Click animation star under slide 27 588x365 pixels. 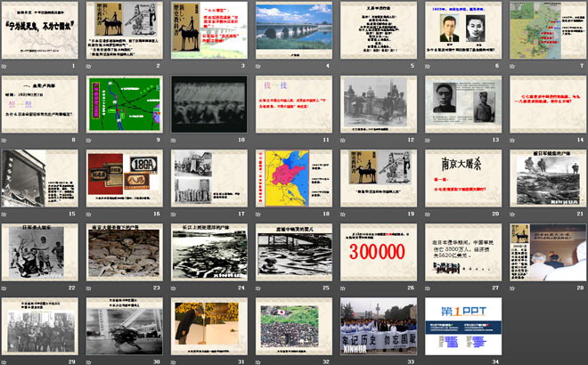(x=428, y=288)
